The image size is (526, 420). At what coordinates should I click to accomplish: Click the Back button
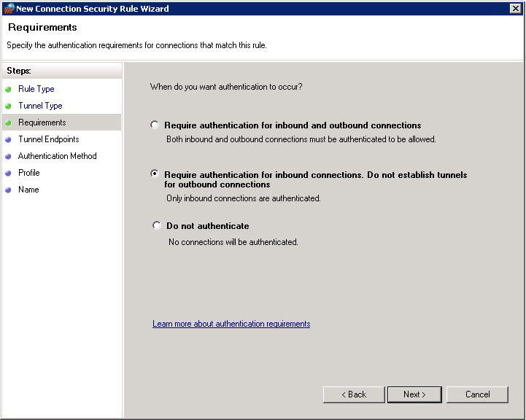pyautogui.click(x=354, y=394)
